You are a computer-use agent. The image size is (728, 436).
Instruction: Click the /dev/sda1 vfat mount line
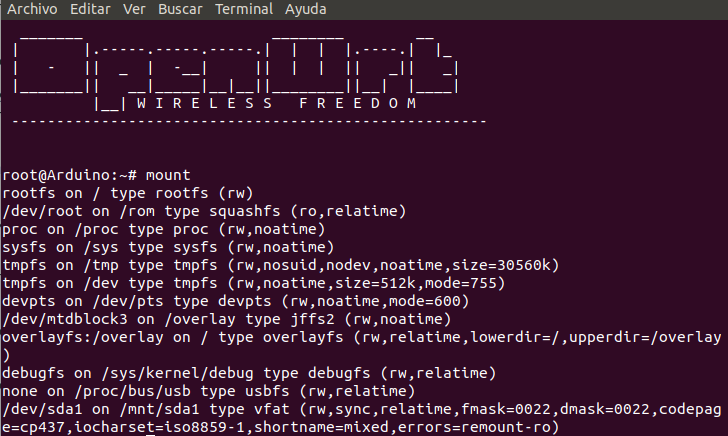(360, 408)
